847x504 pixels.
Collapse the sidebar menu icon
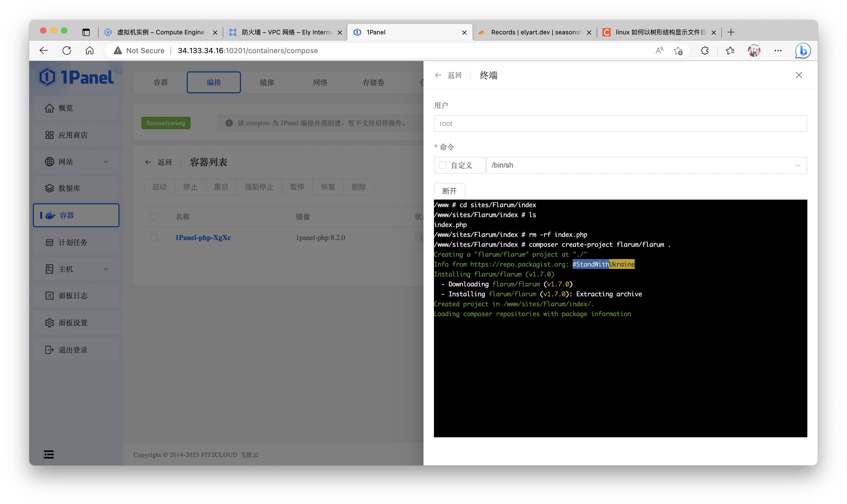pyautogui.click(x=49, y=454)
